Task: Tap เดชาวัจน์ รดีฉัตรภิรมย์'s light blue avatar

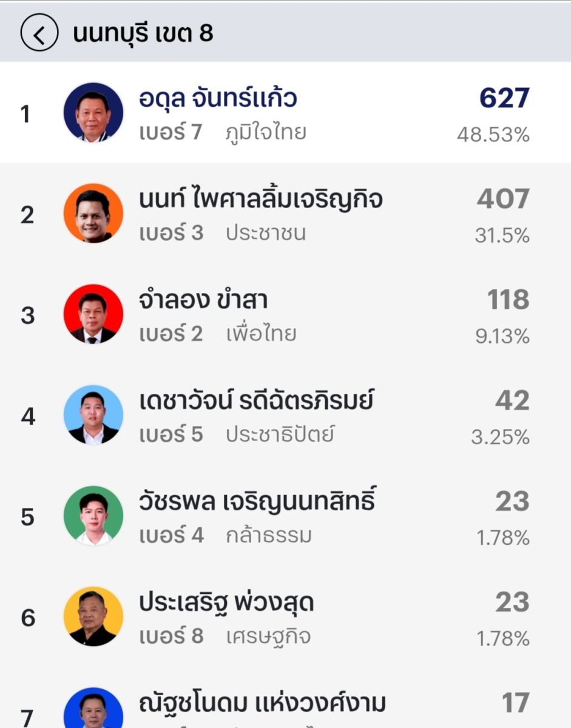Action: (93, 415)
